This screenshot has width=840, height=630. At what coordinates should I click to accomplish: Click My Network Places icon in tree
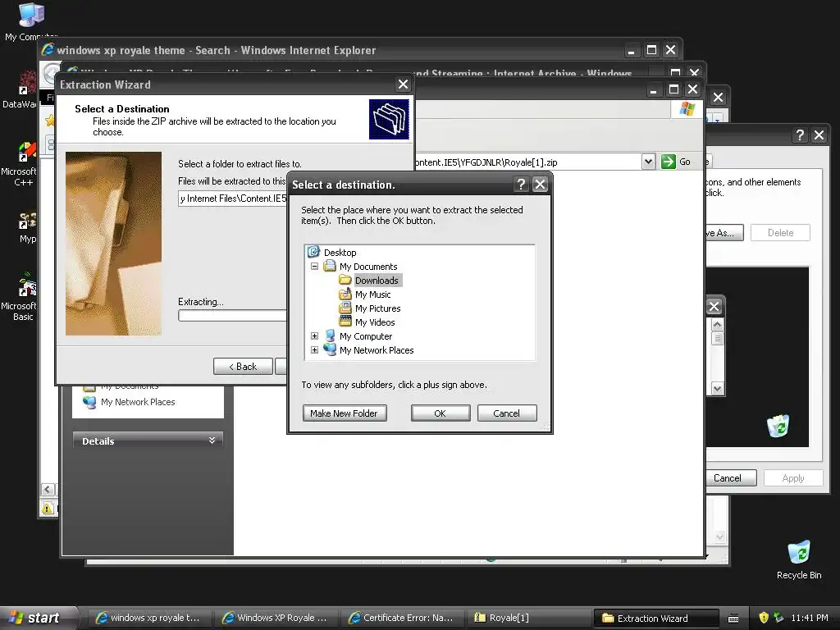click(x=330, y=349)
